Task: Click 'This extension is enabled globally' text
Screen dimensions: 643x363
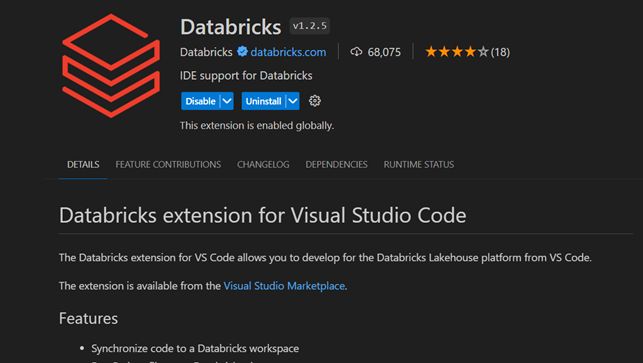Action: pyautogui.click(x=257, y=126)
